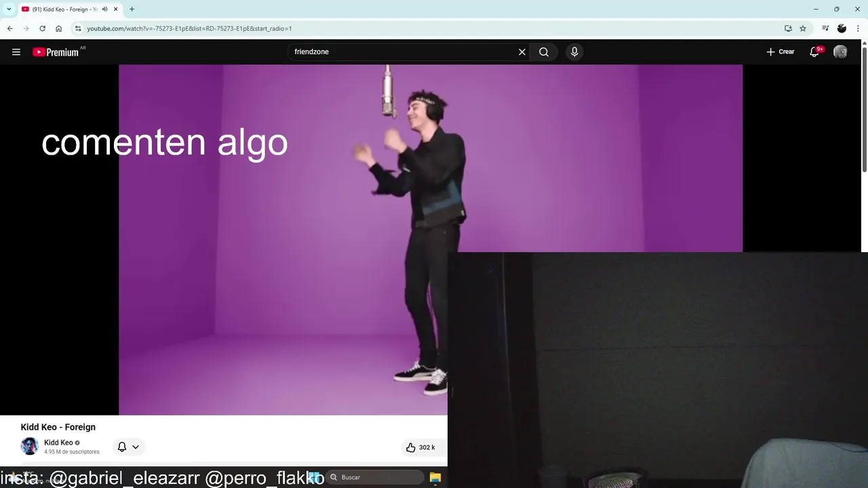
Task: Install app icon in address bar
Action: point(788,28)
